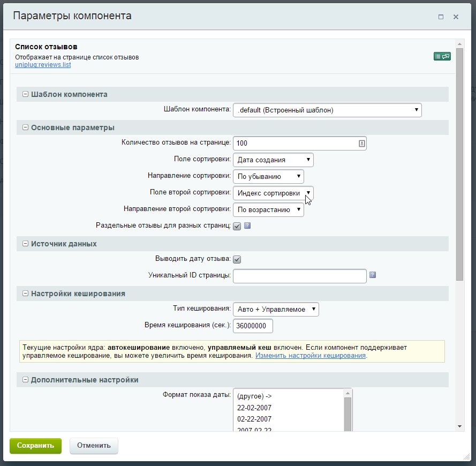Click the help icon next to unique page ID
The height and width of the screenshot is (466, 476).
tap(372, 274)
